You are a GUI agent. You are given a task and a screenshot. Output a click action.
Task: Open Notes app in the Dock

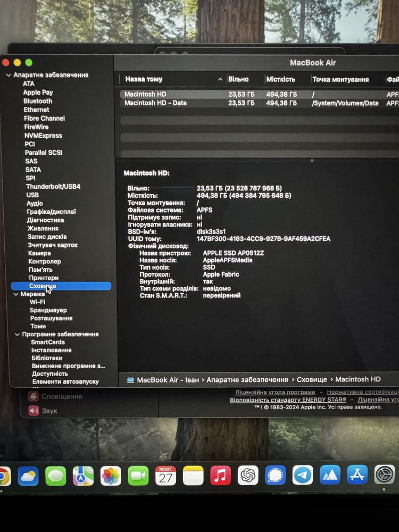193,476
